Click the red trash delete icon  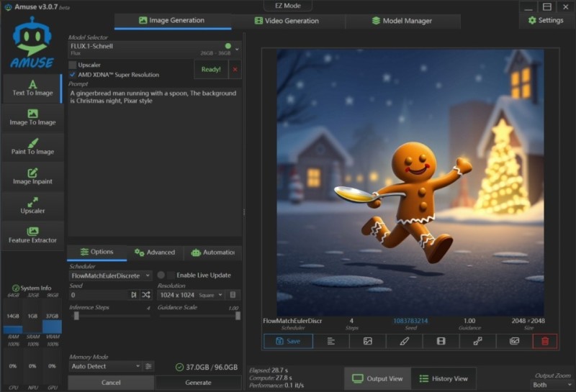544,341
